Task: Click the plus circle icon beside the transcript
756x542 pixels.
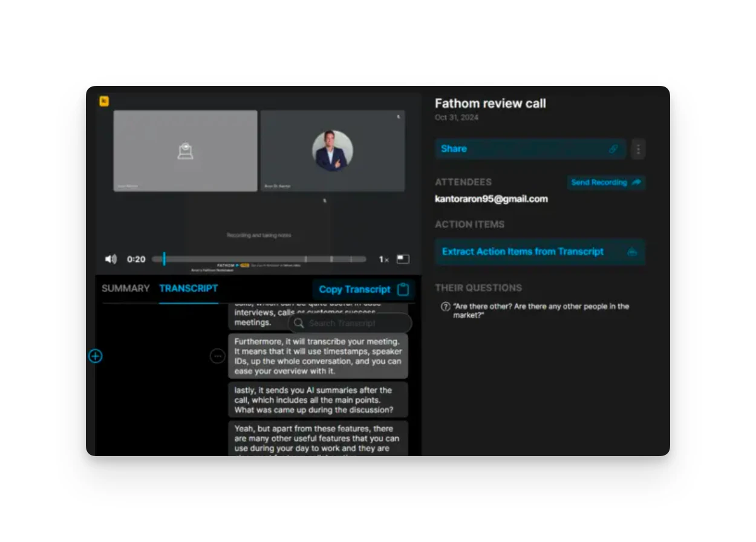Action: click(96, 356)
